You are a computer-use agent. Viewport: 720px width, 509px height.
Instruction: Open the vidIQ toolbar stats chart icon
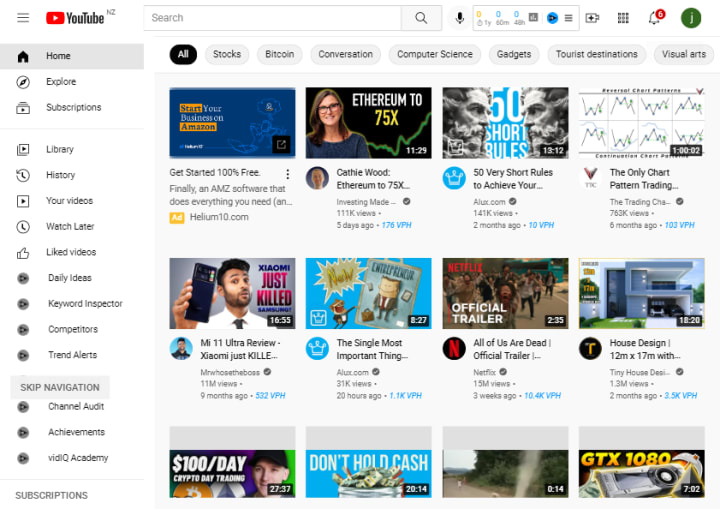533,17
